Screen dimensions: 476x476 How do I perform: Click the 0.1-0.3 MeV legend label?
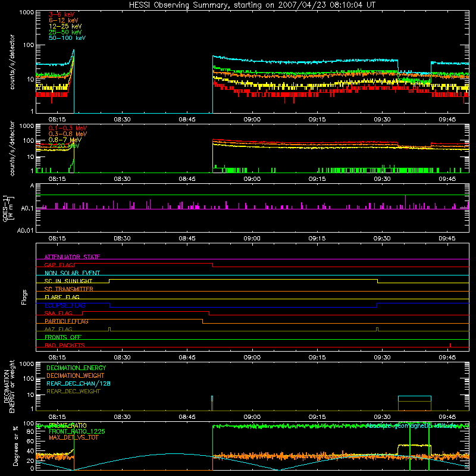point(68,128)
